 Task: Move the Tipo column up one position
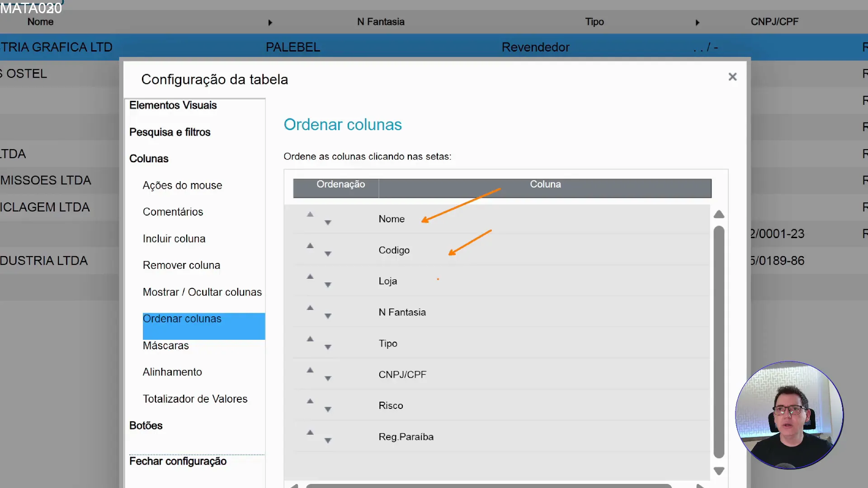[310, 338]
